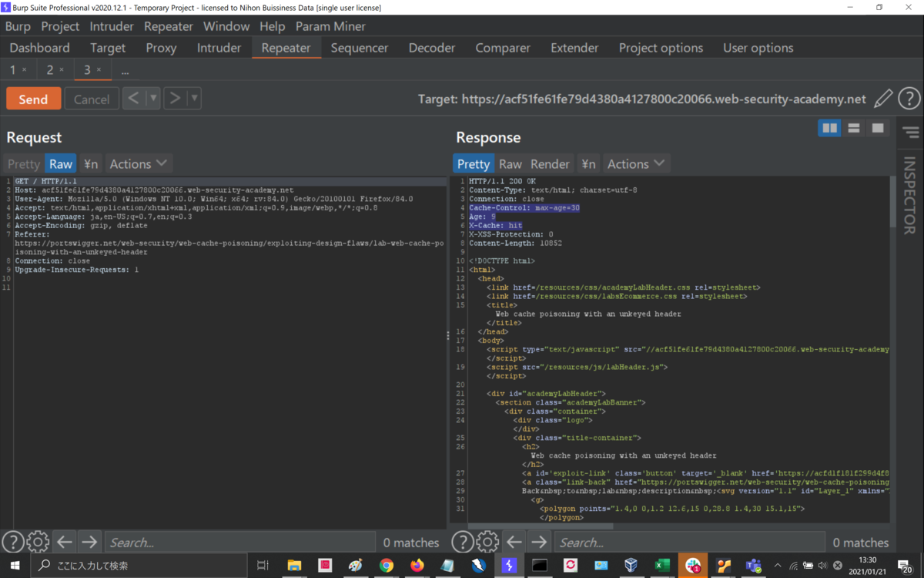Open the previous-history dropdown arrow
The image size is (924, 578).
click(x=152, y=98)
